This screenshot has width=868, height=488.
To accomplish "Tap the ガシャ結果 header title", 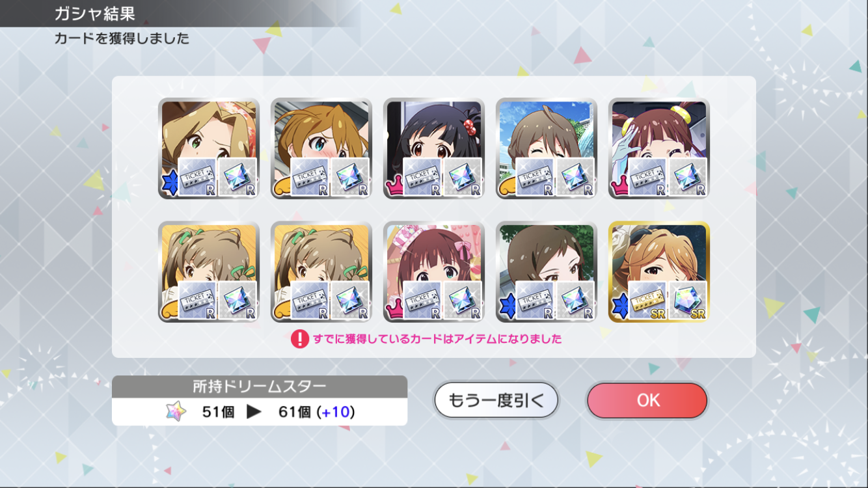I will pos(95,14).
